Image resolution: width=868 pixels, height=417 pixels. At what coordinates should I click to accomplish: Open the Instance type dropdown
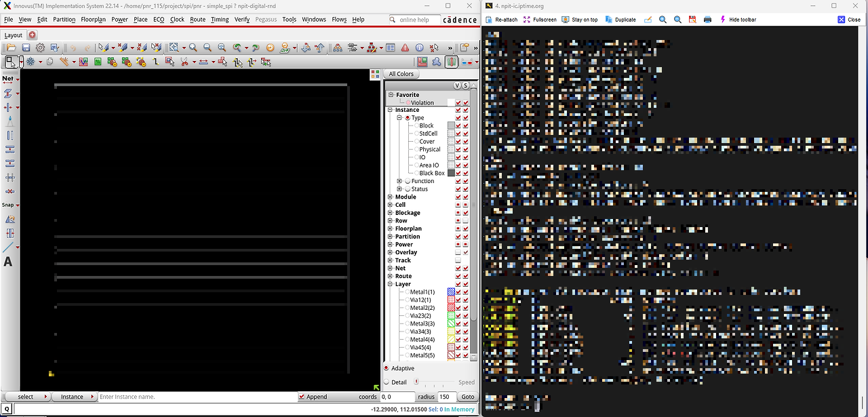pyautogui.click(x=74, y=397)
